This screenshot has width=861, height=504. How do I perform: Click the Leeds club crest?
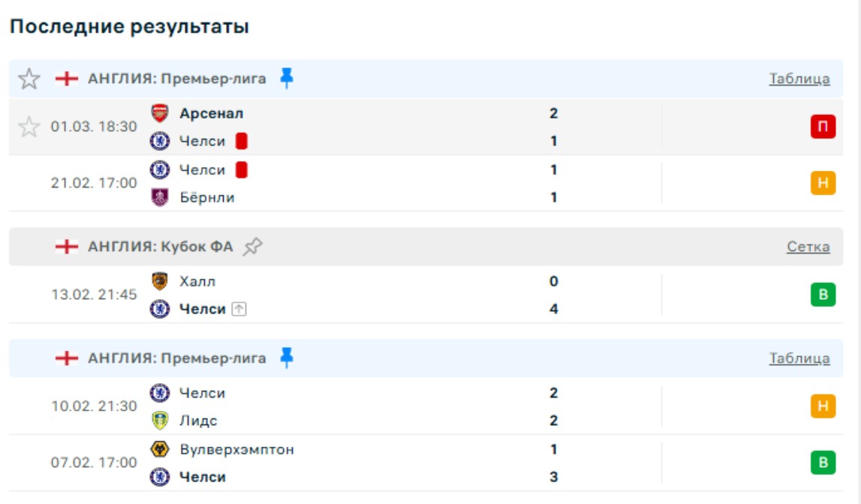click(160, 421)
